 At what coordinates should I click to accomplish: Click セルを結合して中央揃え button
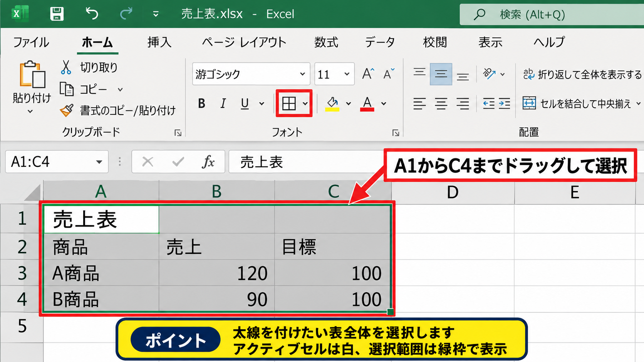click(577, 103)
